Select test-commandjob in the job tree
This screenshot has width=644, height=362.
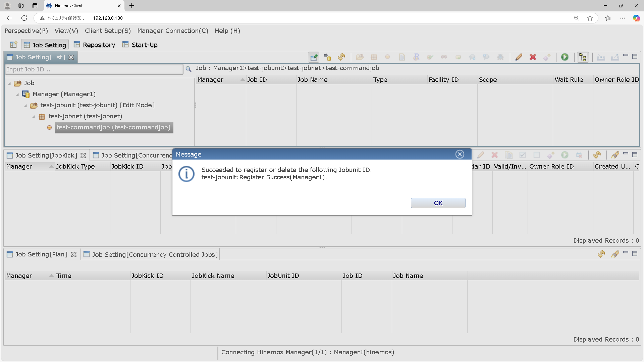click(x=113, y=127)
